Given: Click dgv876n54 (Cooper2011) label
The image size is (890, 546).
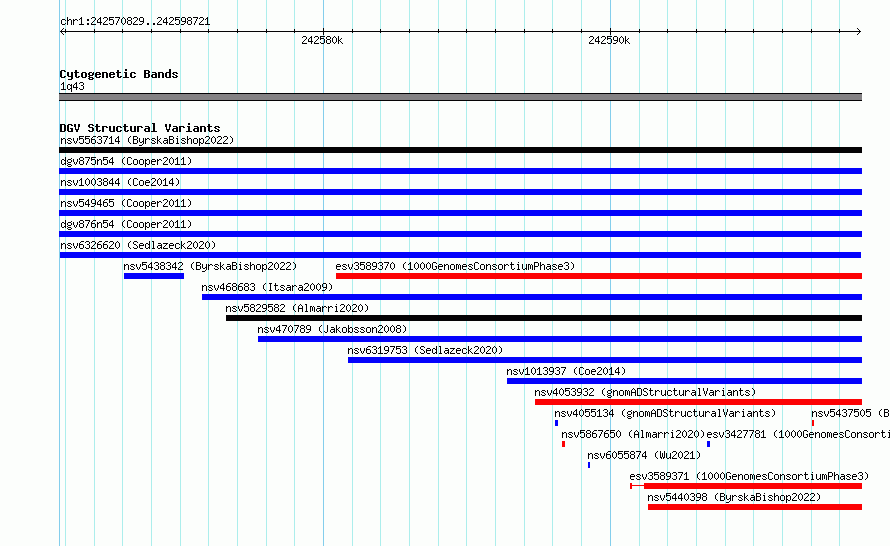Looking at the screenshot, I should pyautogui.click(x=126, y=224).
